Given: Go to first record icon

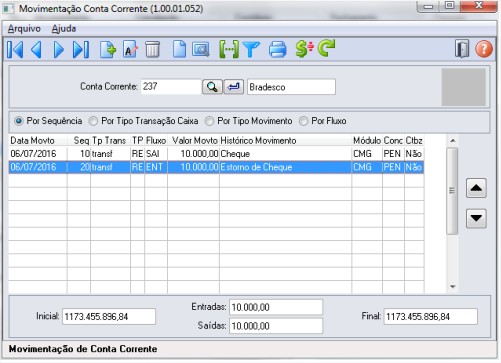Looking at the screenshot, I should 15,50.
